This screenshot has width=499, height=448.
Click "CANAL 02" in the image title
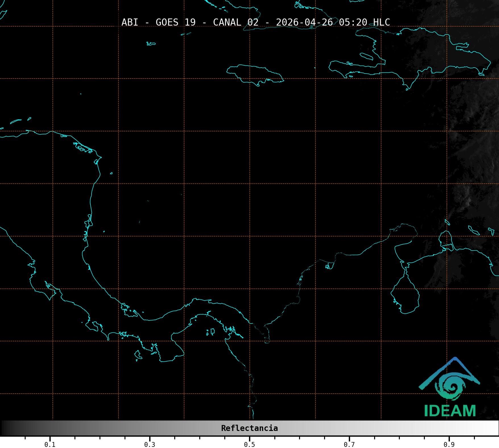point(236,22)
